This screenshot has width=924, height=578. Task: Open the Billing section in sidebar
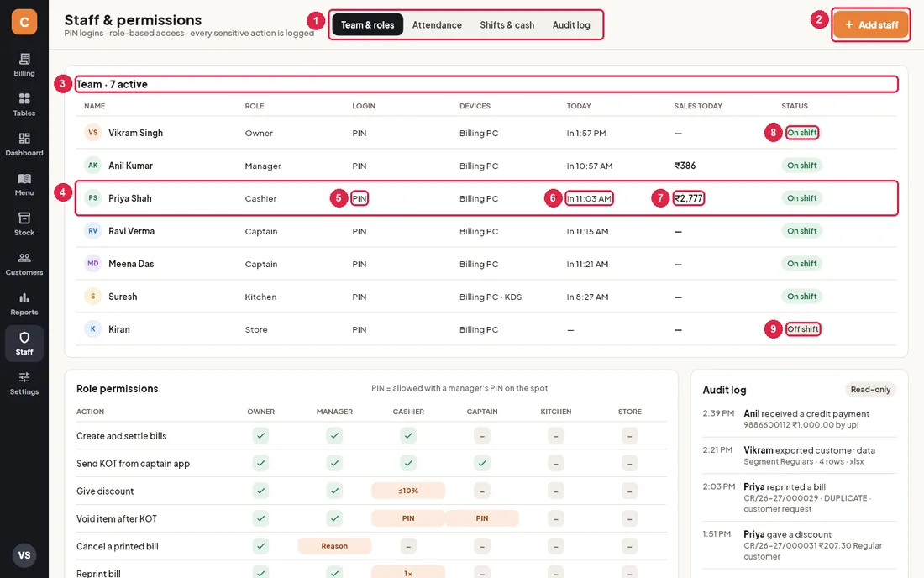coord(24,65)
